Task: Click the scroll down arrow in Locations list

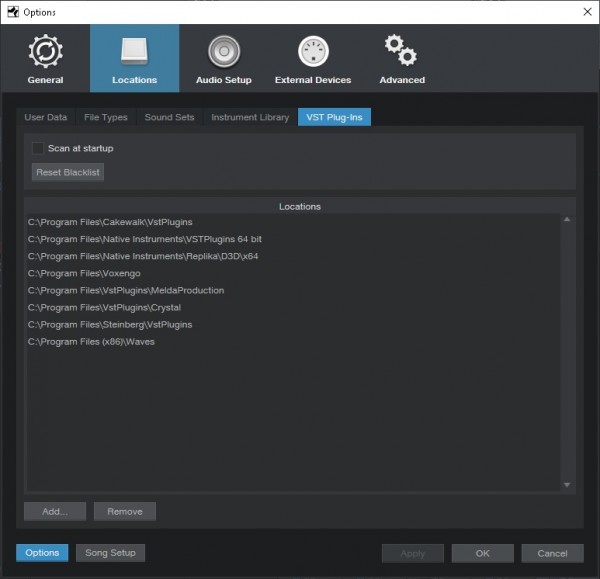Action: [x=567, y=484]
